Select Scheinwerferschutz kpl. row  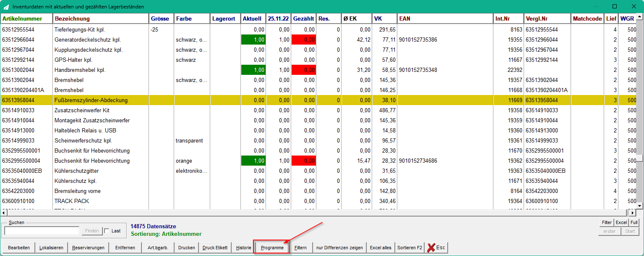318,140
